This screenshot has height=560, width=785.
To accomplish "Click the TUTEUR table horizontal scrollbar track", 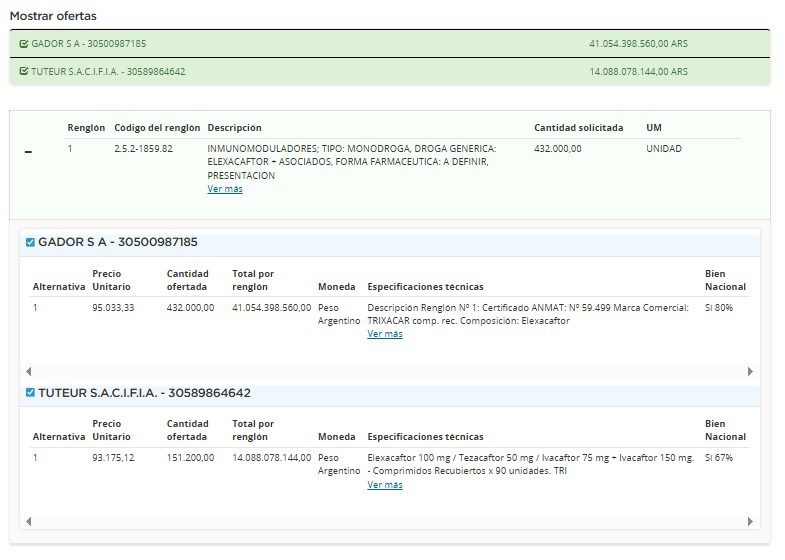I will pyautogui.click(x=390, y=522).
